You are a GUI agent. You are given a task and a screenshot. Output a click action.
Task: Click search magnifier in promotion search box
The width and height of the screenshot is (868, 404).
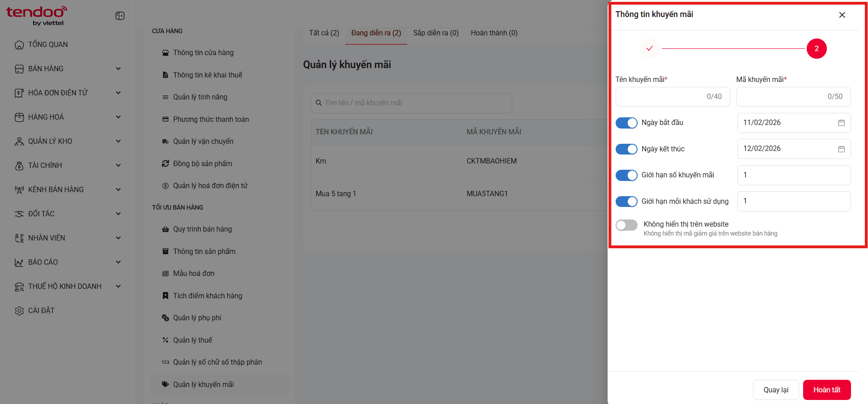point(319,103)
